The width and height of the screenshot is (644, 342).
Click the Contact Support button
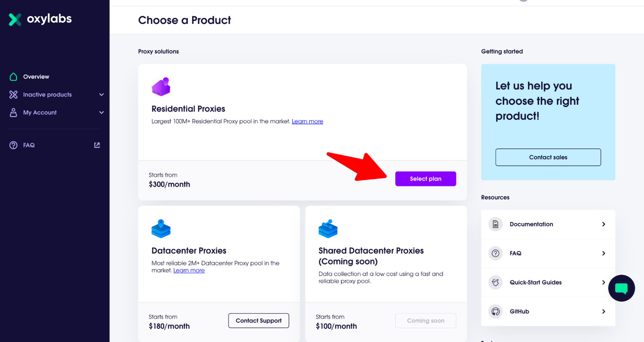[x=258, y=321]
